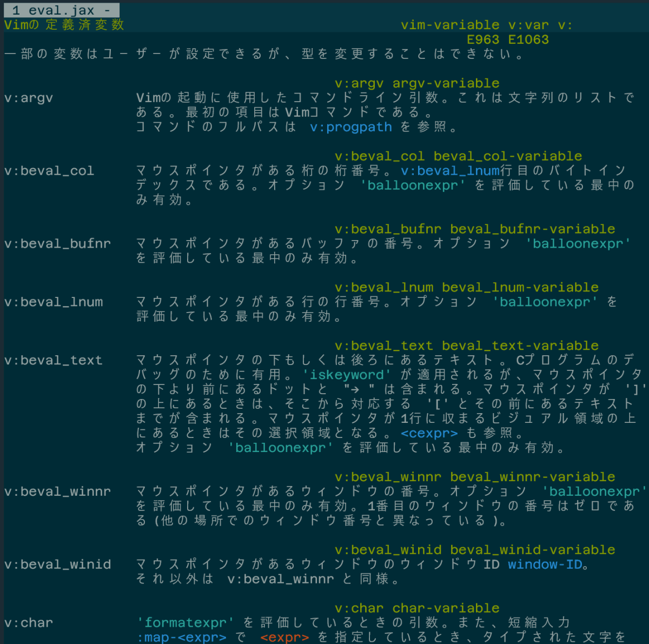
Task: Click the E963 error tag
Action: tap(483, 39)
